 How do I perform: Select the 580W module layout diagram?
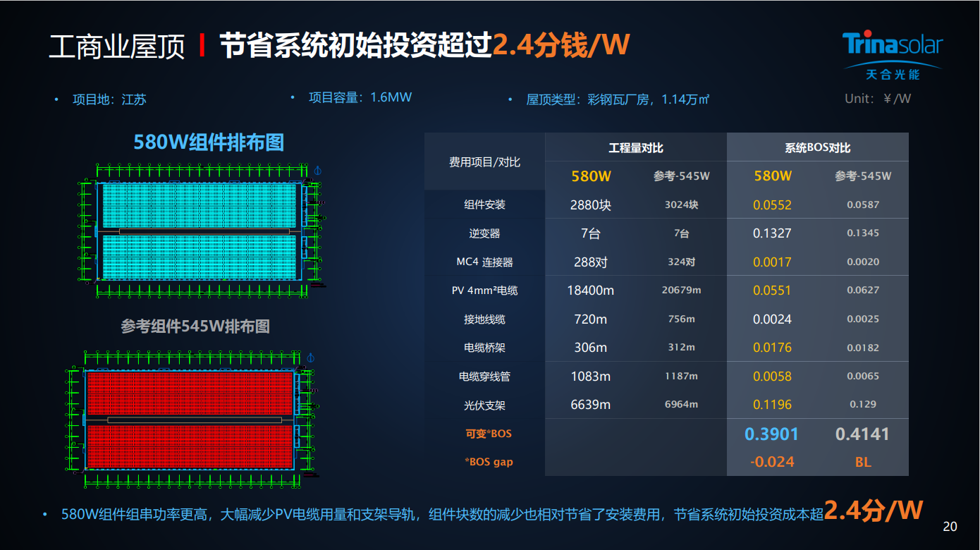click(202, 231)
